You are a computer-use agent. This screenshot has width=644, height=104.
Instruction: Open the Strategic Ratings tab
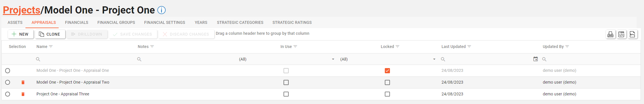tap(292, 22)
